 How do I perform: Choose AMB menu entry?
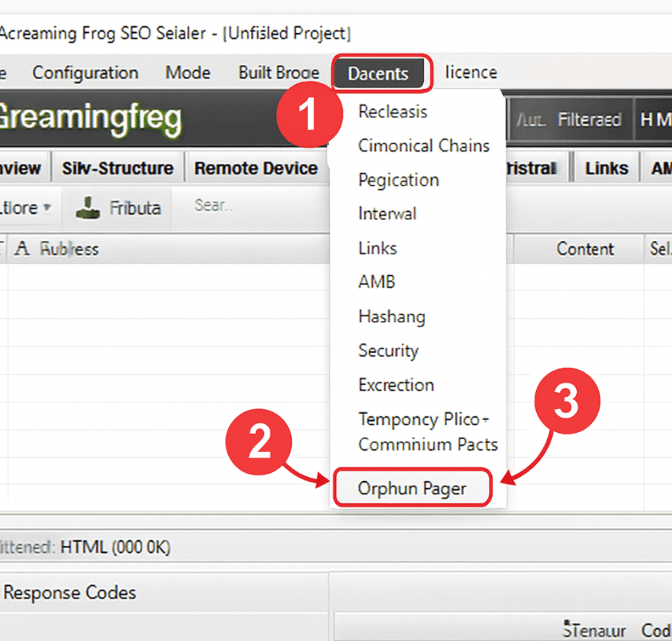pyautogui.click(x=377, y=282)
